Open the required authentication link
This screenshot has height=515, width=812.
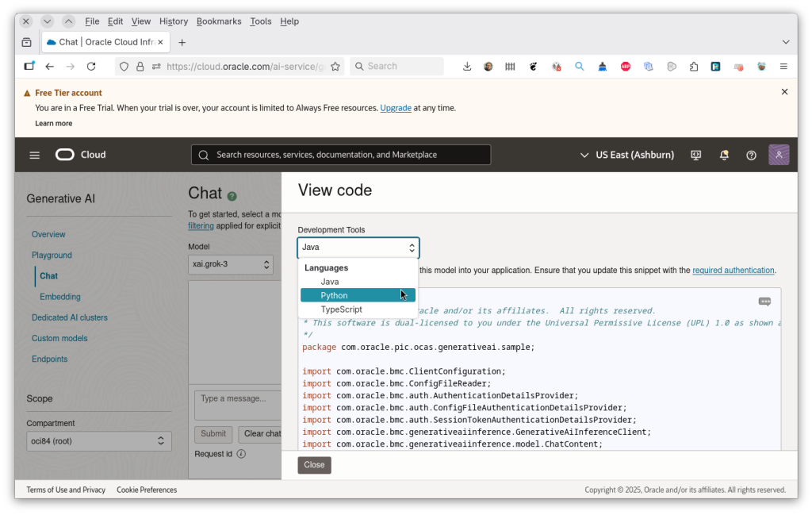[x=733, y=271]
